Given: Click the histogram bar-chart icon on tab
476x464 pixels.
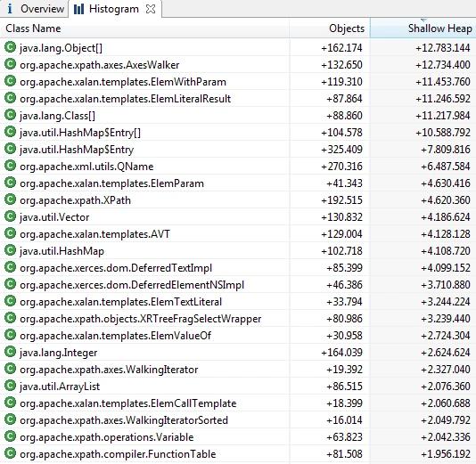Looking at the screenshot, I should point(78,9).
